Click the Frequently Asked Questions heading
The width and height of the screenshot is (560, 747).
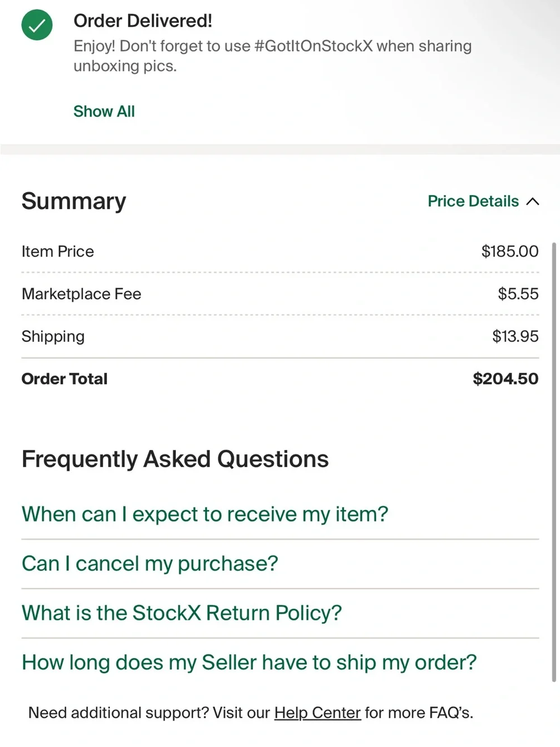pyautogui.click(x=175, y=459)
